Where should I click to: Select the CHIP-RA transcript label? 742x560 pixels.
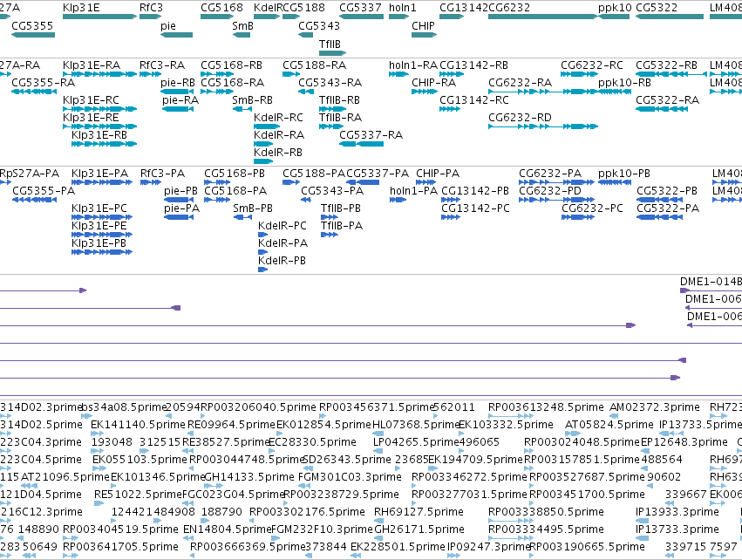click(x=434, y=82)
